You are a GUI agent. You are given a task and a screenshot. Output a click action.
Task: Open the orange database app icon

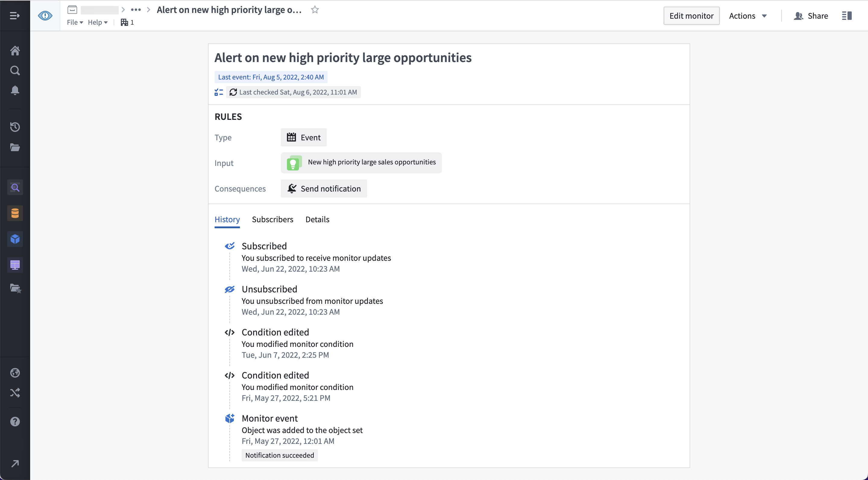point(15,213)
